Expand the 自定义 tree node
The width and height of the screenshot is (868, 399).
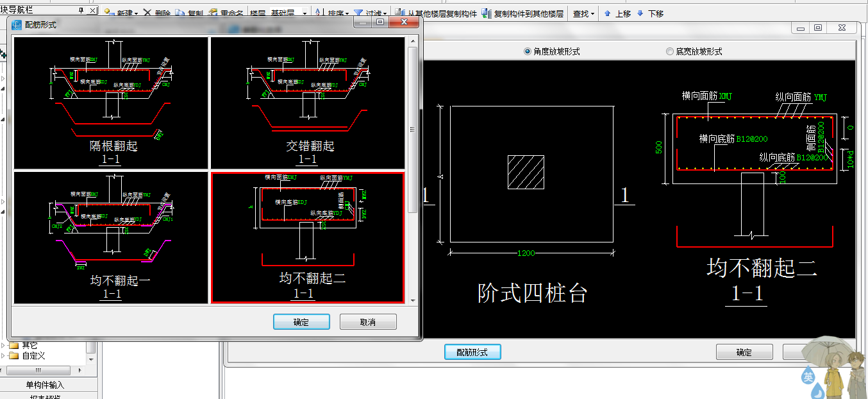pyautogui.click(x=3, y=355)
